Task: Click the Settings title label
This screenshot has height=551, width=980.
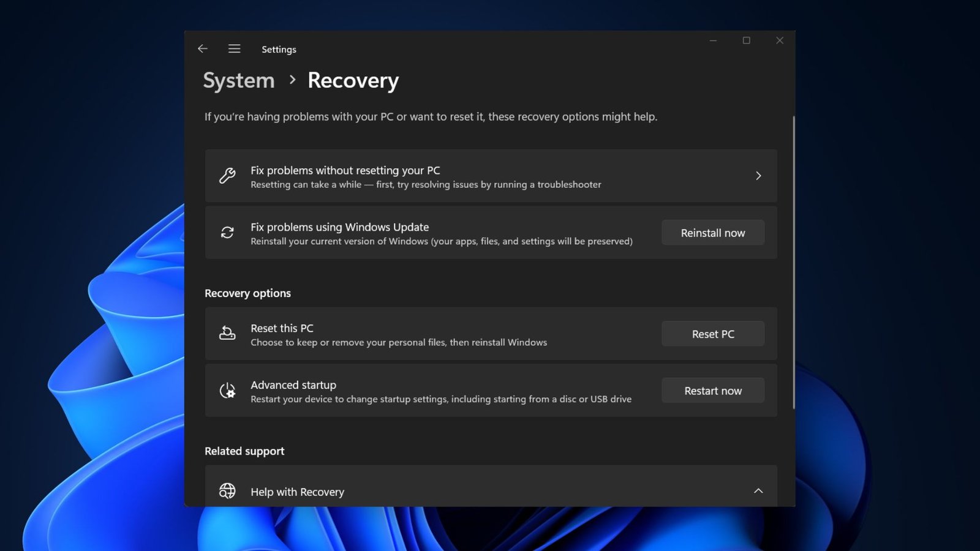Action: tap(279, 49)
